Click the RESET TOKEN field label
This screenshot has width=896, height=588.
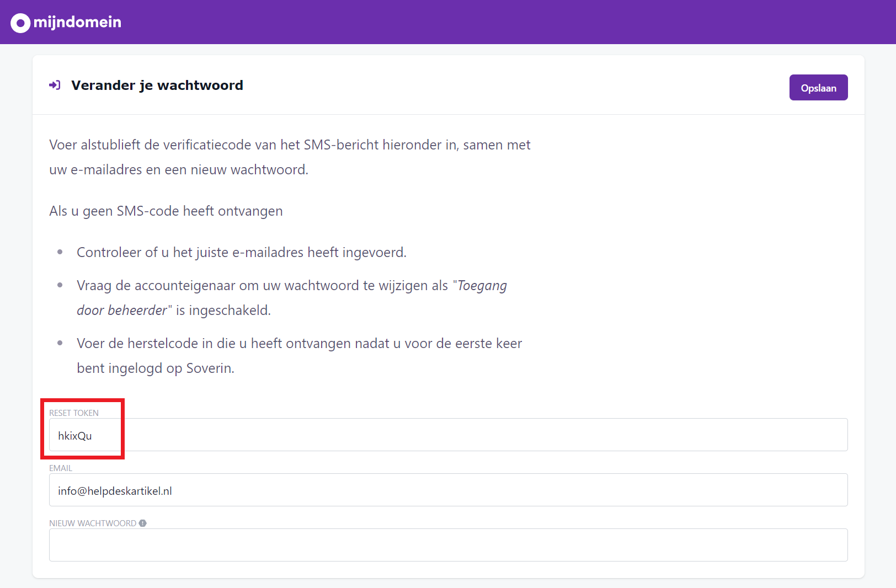click(x=74, y=413)
